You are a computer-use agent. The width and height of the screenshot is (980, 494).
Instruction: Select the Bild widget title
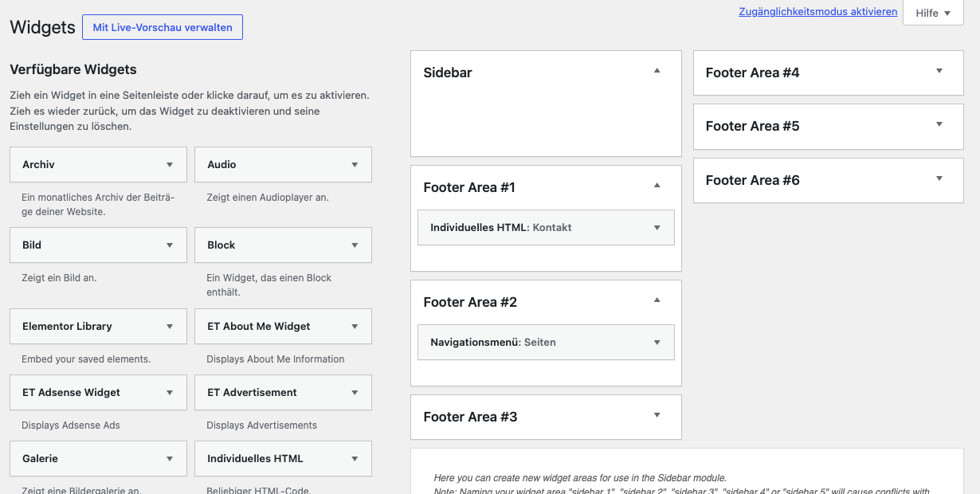pyautogui.click(x=32, y=245)
